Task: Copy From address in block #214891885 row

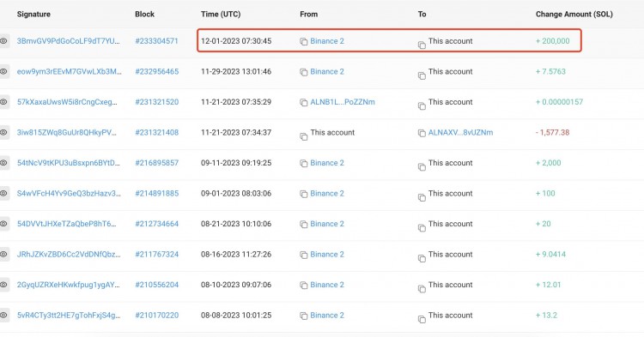Action: 303,195
